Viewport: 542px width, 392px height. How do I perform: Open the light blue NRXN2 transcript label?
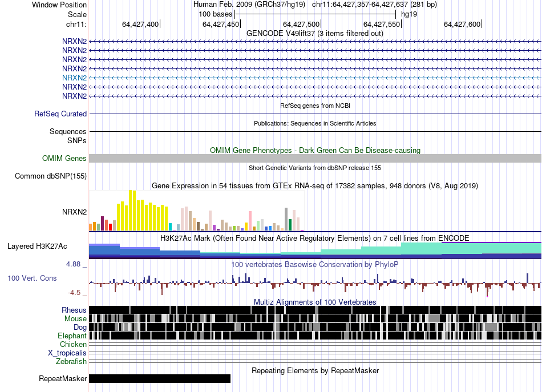[74, 78]
